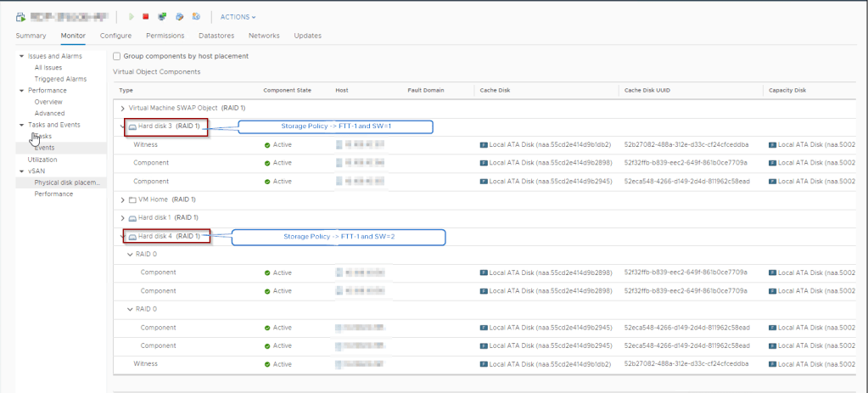Click the virtual machine icon beside the name

20,16
